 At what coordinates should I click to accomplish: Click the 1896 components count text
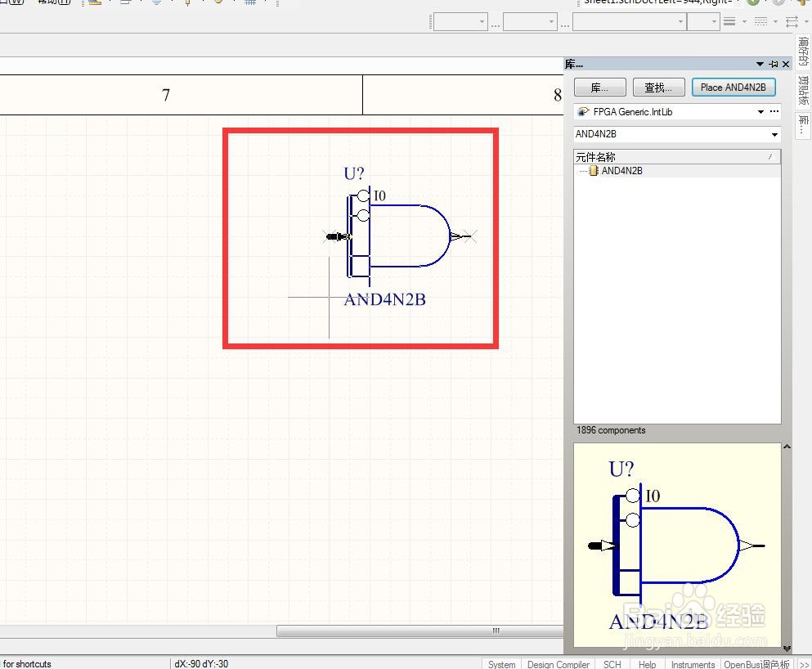coord(611,430)
